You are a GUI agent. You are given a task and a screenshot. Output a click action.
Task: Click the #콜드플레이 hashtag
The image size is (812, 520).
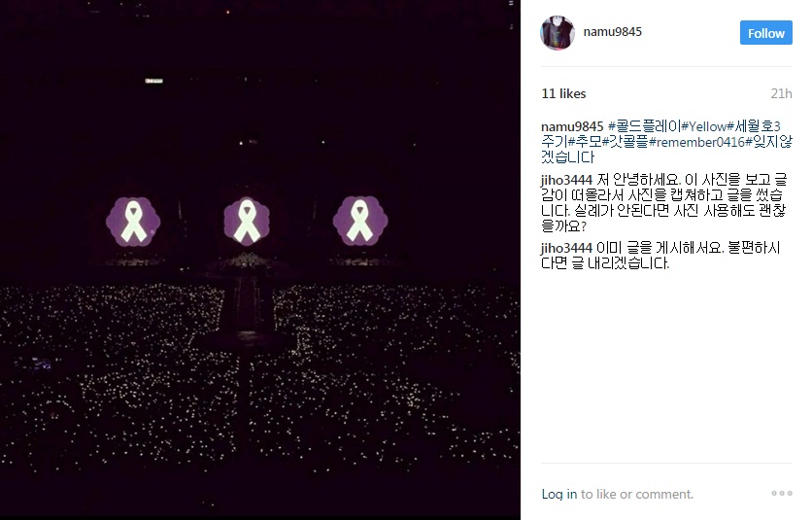coord(644,126)
